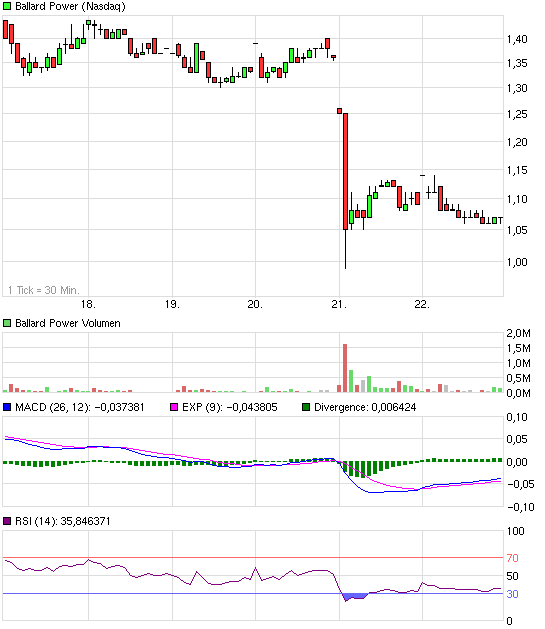Click the 1,35 price axis label
Image resolution: width=545 pixels, height=629 pixels.
[517, 63]
